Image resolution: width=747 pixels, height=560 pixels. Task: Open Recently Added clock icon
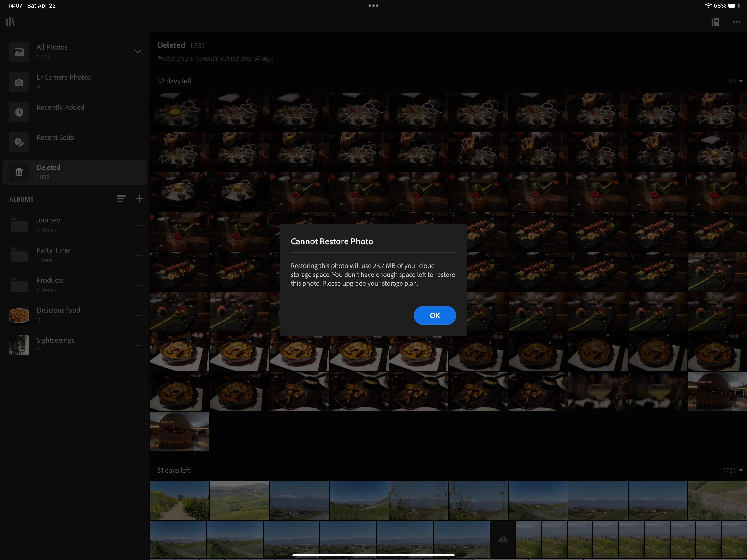(x=19, y=112)
